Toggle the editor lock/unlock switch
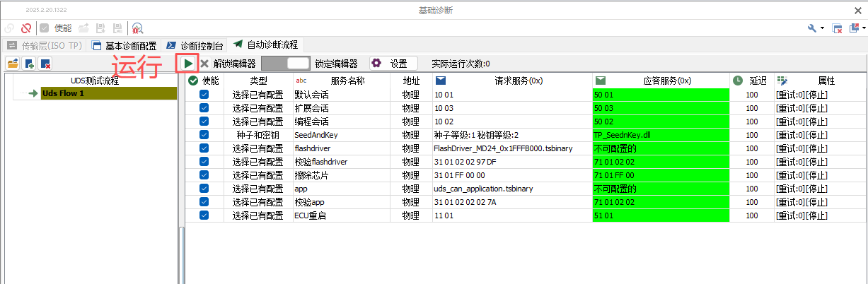The height and width of the screenshot is (284, 868). [x=285, y=64]
